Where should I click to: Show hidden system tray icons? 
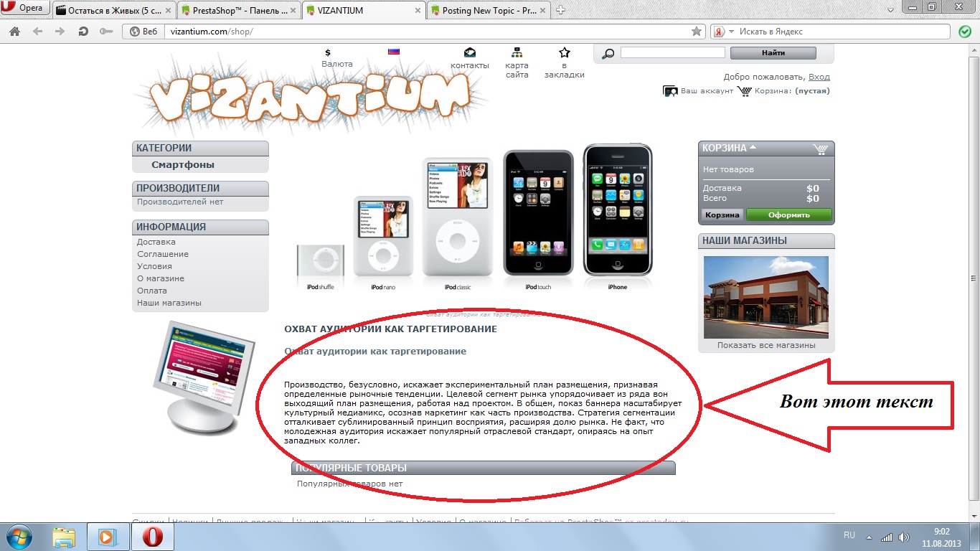[x=870, y=537]
